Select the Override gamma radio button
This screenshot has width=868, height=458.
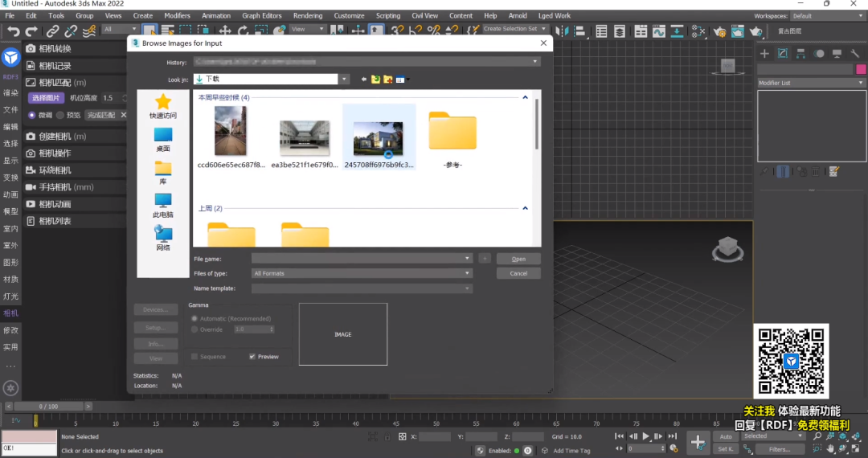click(x=194, y=329)
